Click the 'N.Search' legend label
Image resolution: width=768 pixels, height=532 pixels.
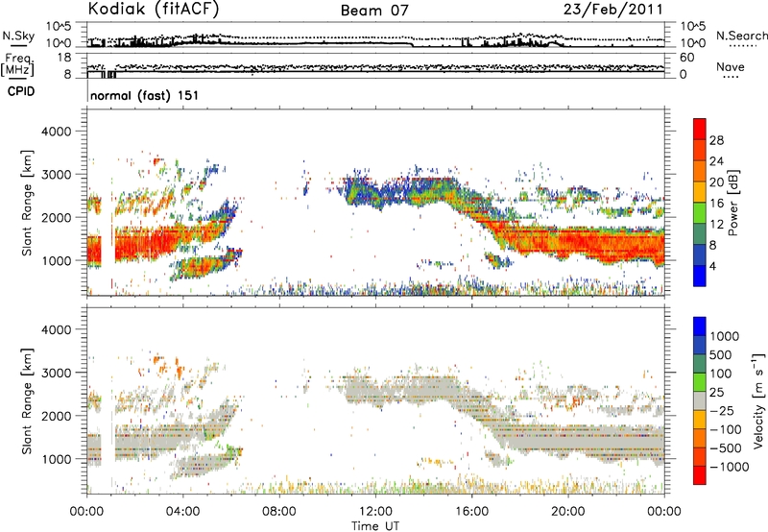click(741, 36)
